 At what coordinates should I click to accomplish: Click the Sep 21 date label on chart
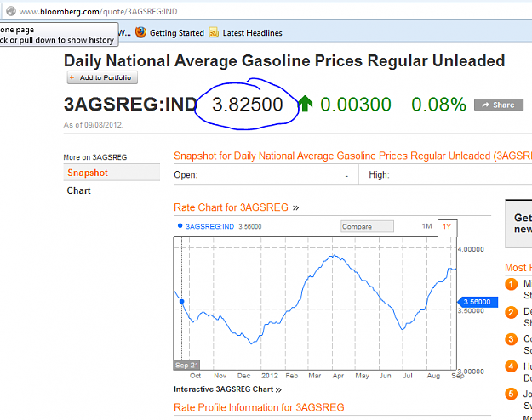click(x=186, y=365)
